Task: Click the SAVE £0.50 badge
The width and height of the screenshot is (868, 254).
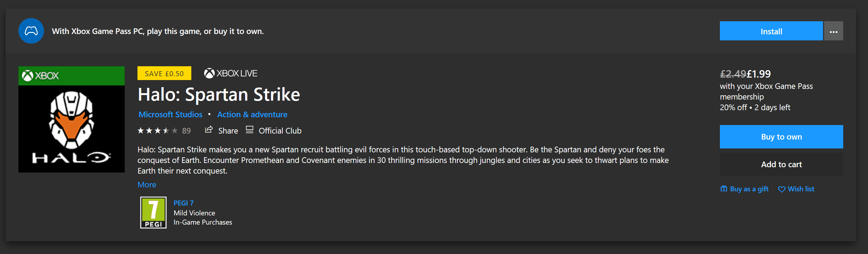Action: coord(164,73)
